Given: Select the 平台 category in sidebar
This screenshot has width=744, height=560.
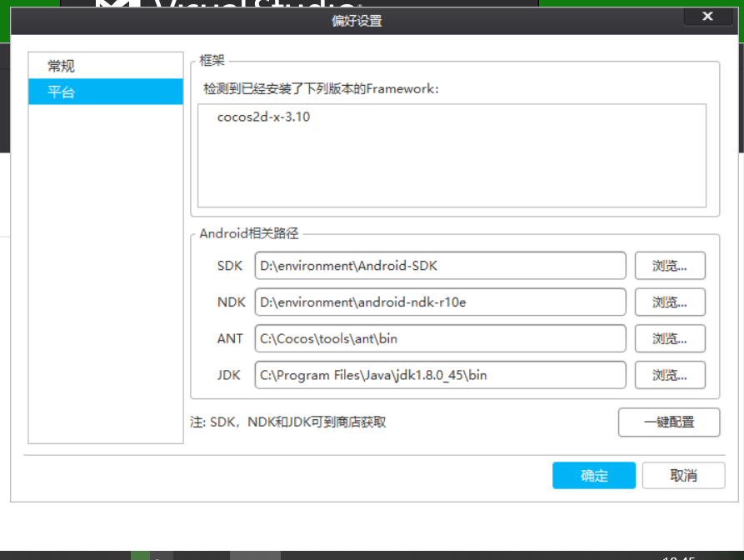Looking at the screenshot, I should tap(105, 92).
